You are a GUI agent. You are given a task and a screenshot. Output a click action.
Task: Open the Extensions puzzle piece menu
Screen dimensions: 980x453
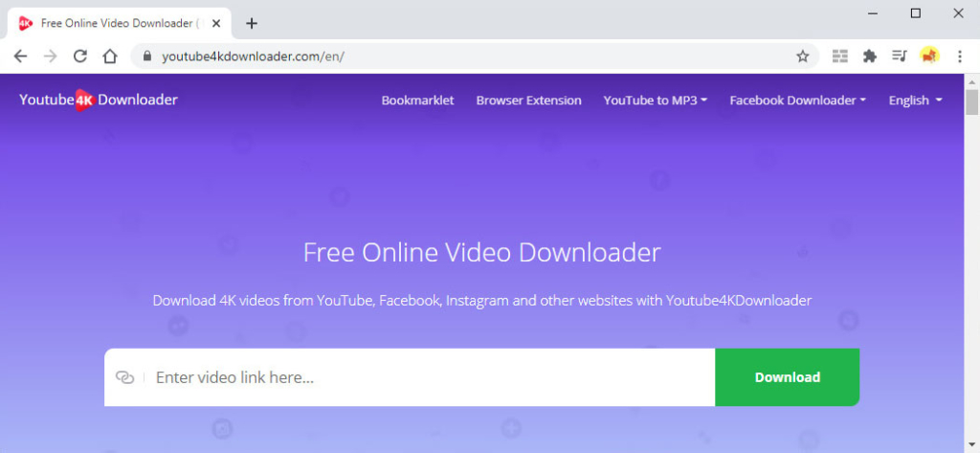[x=869, y=57]
